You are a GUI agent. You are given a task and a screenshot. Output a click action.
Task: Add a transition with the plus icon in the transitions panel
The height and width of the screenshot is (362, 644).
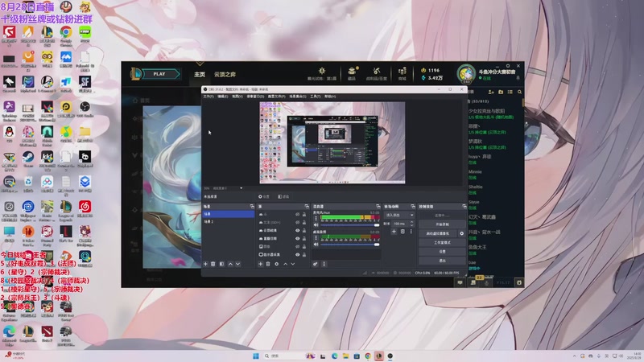[394, 232]
